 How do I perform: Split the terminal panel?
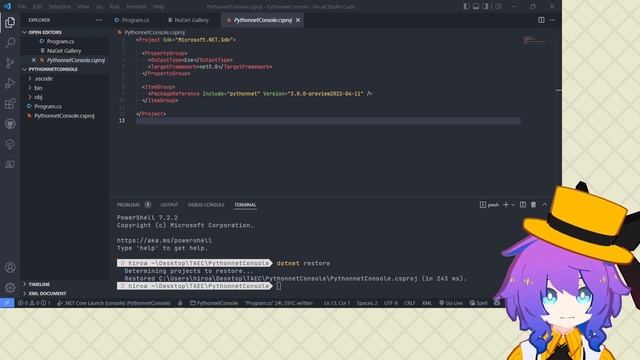[x=523, y=204]
